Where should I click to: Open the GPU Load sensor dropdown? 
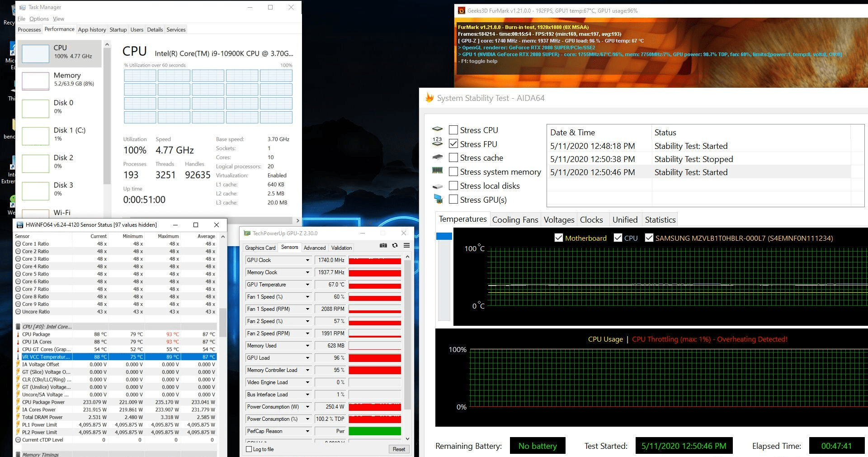(307, 358)
